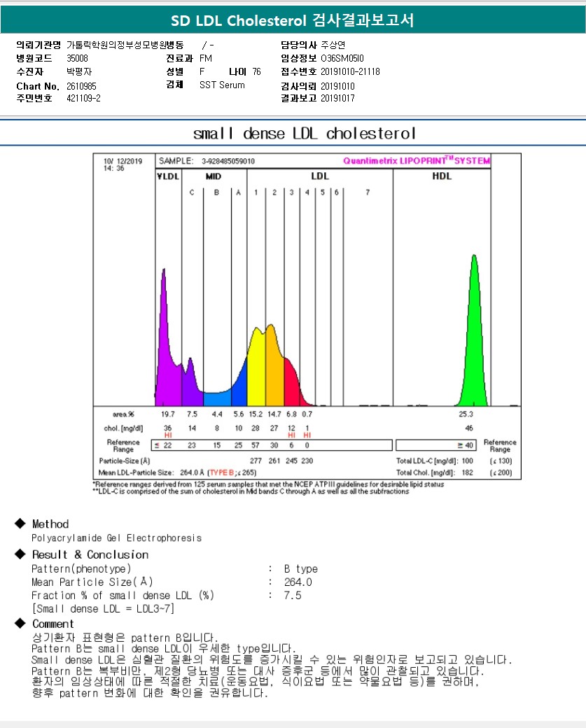Select the VLDL column header

pos(167,176)
